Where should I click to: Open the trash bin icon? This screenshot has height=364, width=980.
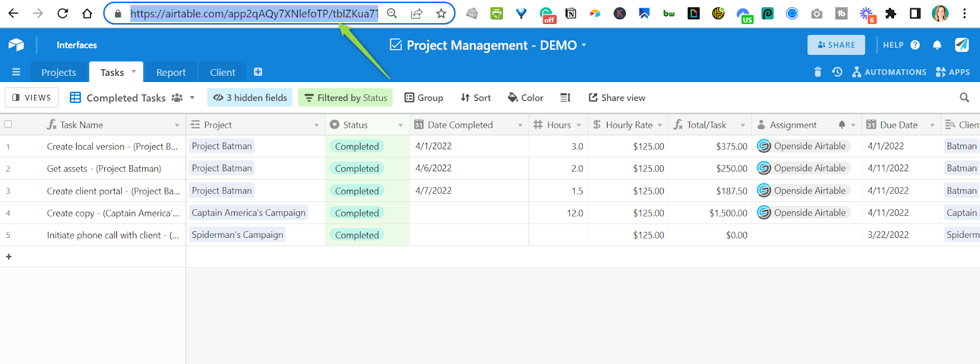(817, 72)
